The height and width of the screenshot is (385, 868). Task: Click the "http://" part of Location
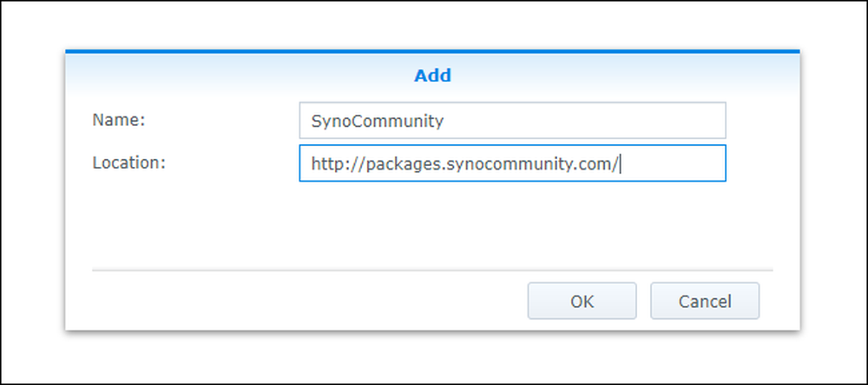click(339, 164)
